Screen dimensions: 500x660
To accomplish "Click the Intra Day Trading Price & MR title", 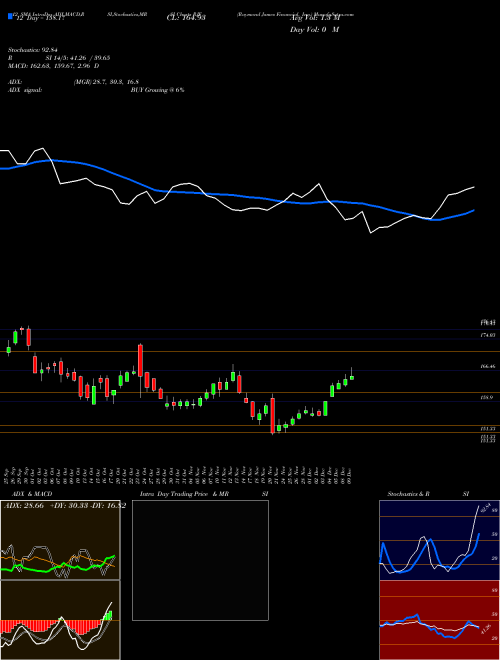I will (184, 494).
